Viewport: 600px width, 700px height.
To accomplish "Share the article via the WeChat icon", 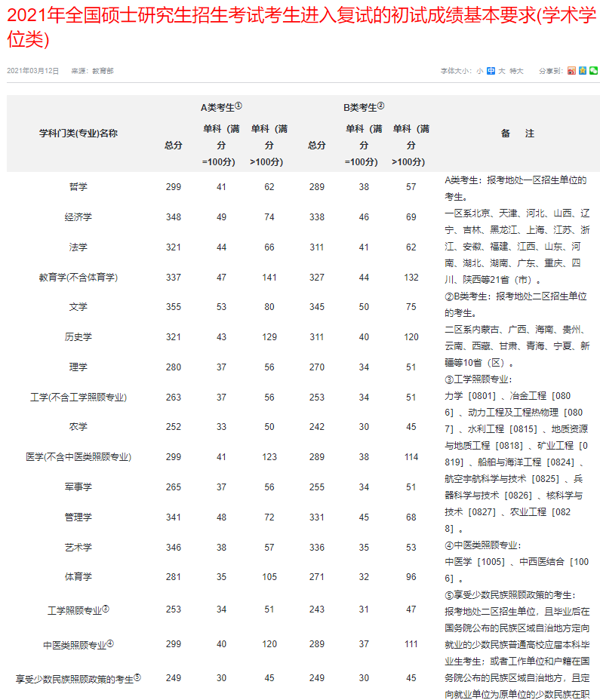I will click(x=593, y=71).
